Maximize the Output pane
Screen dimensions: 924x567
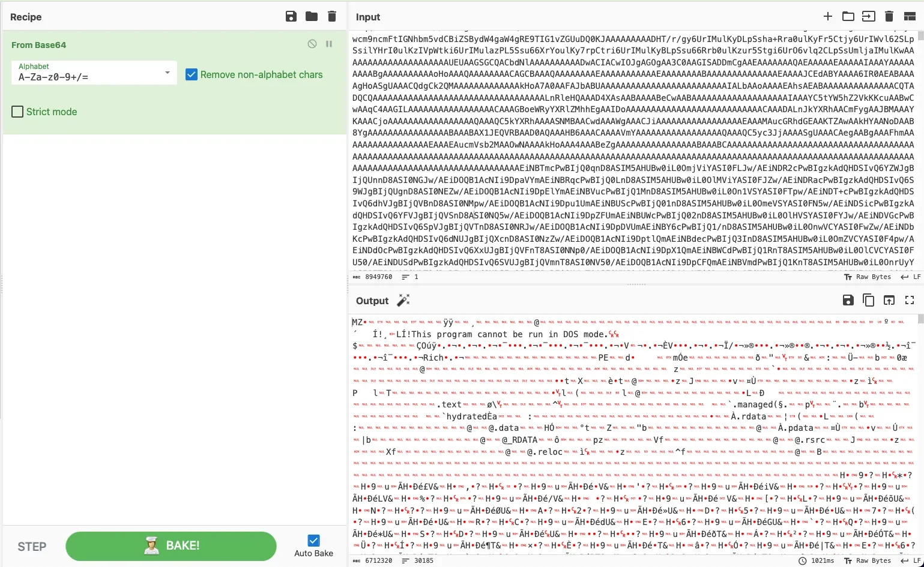[909, 300]
